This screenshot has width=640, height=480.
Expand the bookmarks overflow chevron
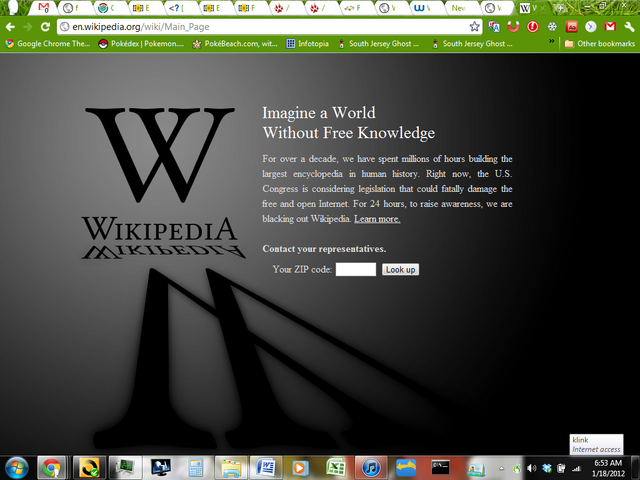(552, 41)
